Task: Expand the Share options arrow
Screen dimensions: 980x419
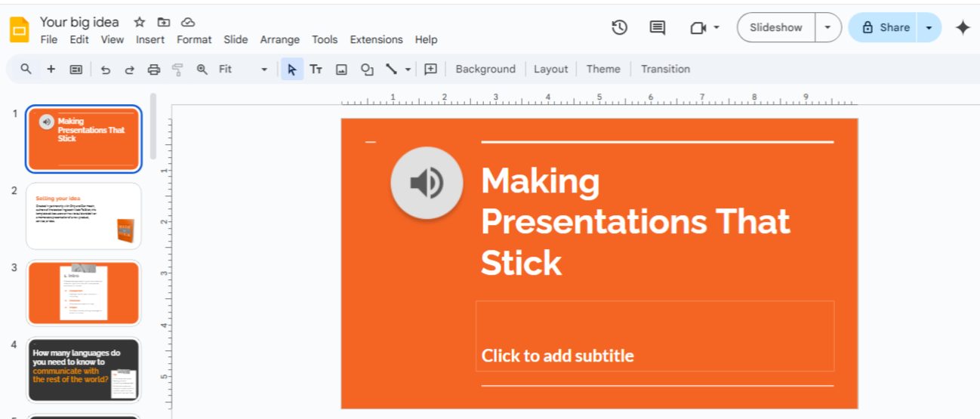Action: 929,27
